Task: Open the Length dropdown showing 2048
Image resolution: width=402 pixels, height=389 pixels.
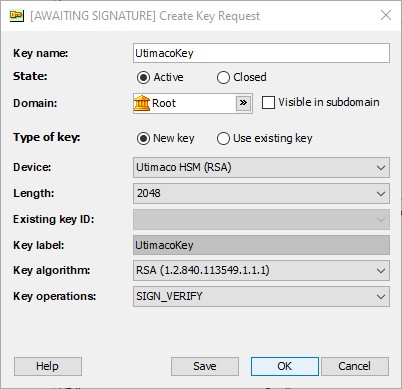Action: point(261,193)
